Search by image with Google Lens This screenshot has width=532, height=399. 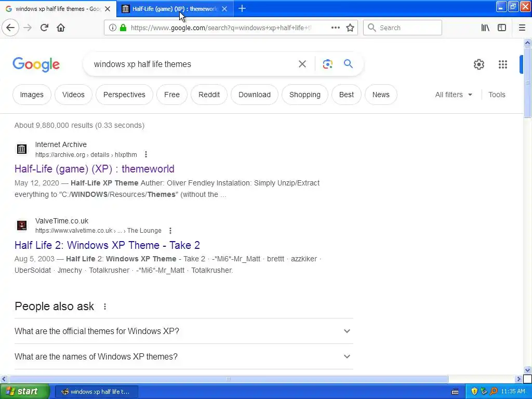[327, 64]
